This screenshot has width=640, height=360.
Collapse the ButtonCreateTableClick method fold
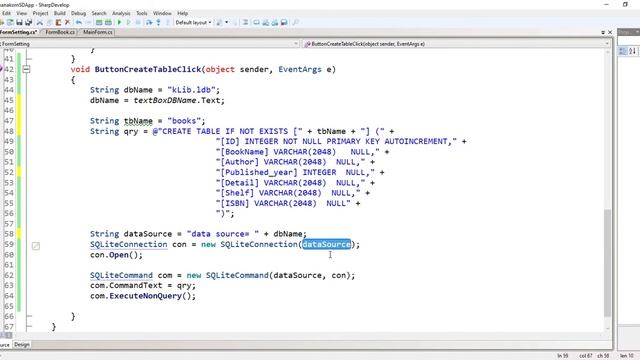[x=27, y=69]
